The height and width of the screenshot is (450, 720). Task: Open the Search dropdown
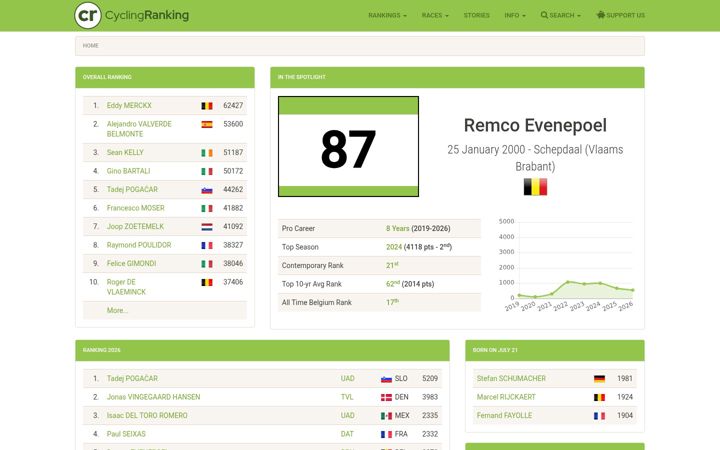[x=560, y=15]
